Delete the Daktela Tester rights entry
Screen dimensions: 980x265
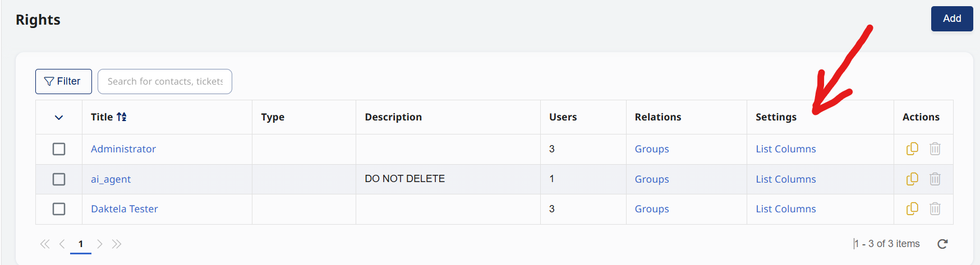coord(935,208)
